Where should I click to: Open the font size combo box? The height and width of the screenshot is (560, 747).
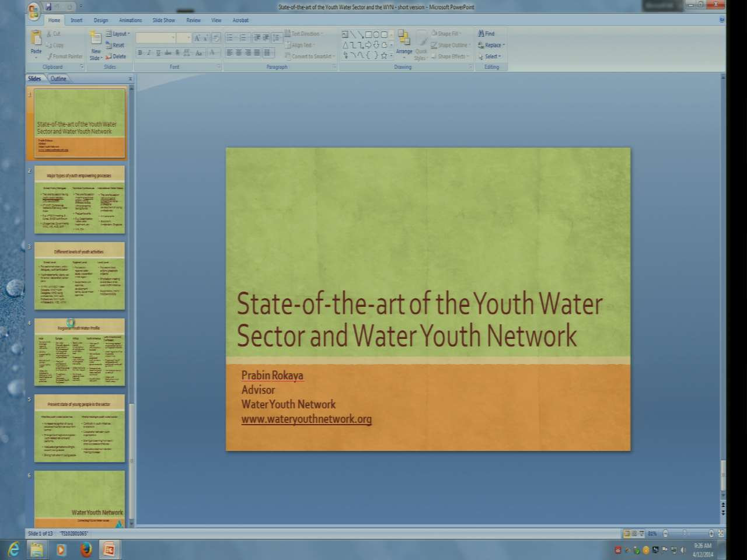[184, 38]
